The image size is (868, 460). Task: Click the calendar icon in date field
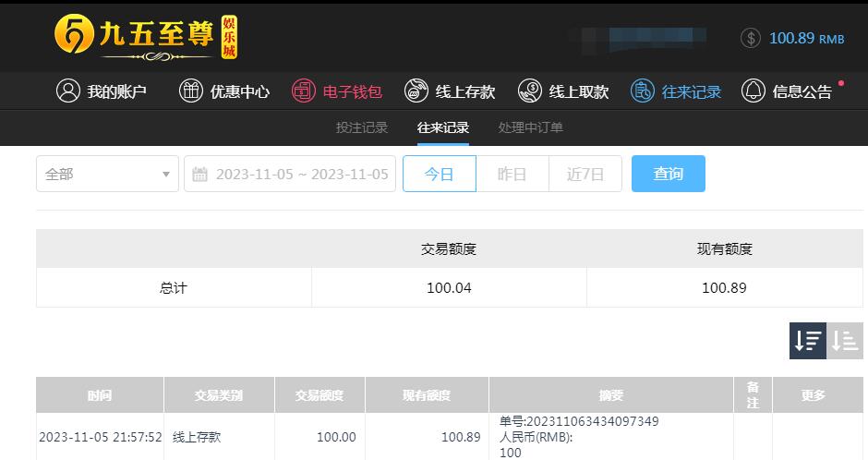[x=199, y=175]
